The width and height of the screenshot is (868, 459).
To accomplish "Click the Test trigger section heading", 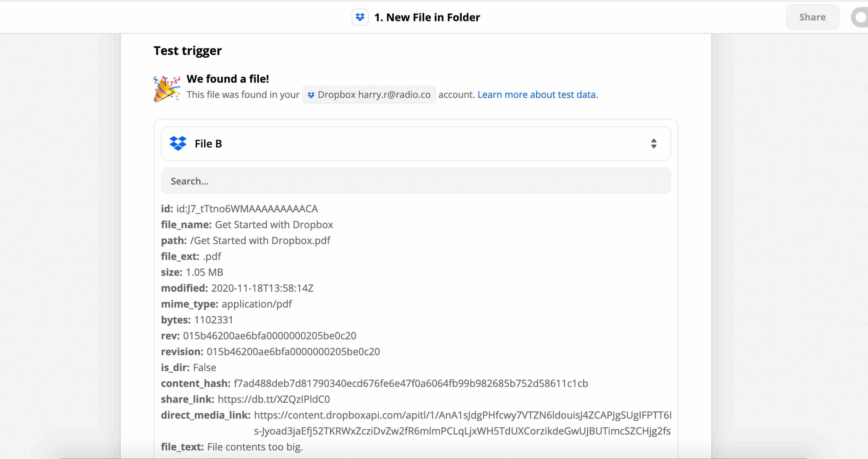I will (188, 51).
